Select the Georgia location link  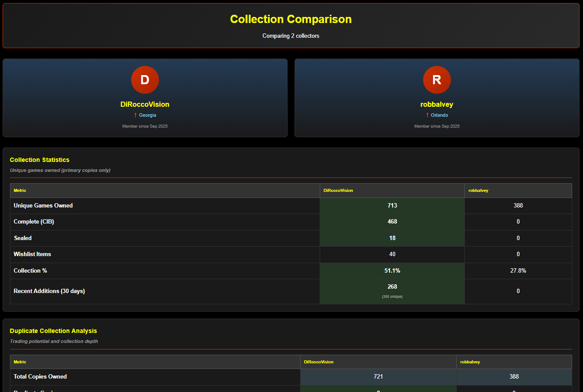tap(147, 115)
